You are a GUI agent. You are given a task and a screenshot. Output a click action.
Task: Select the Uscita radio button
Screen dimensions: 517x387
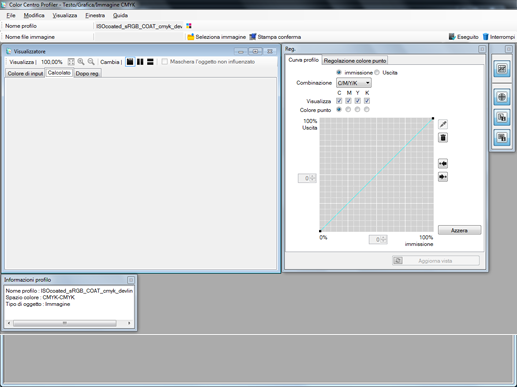tap(377, 72)
